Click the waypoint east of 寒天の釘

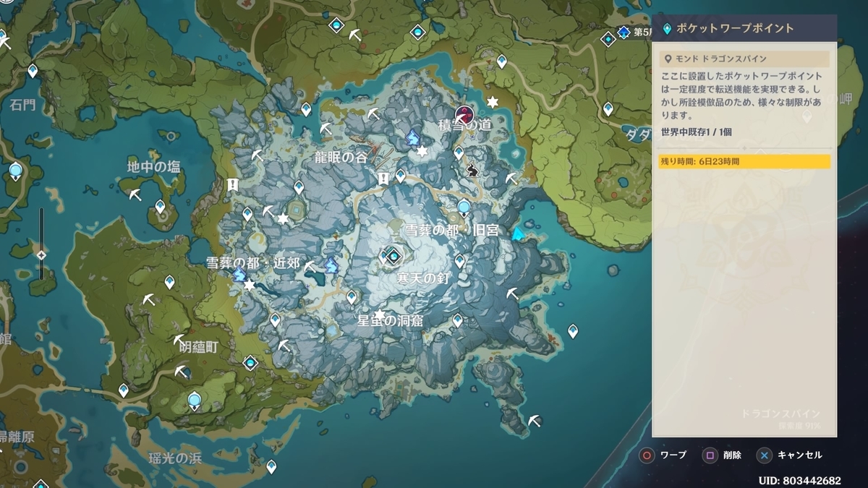(x=459, y=261)
